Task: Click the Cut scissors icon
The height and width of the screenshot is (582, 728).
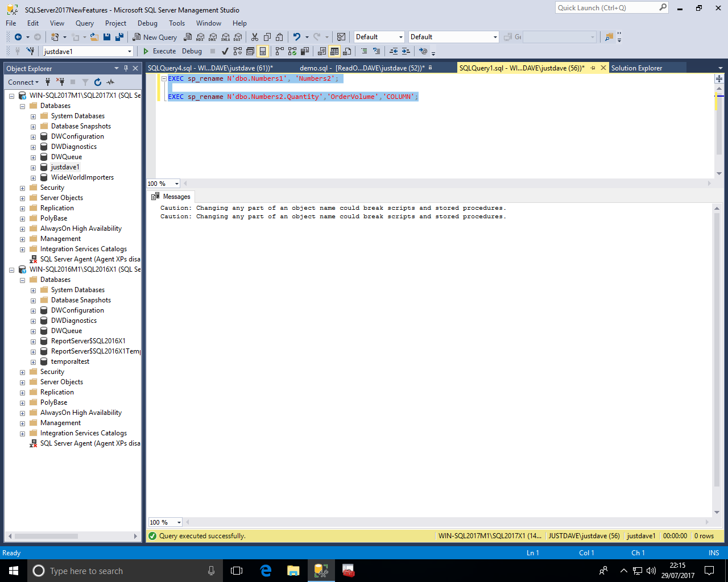Action: point(254,37)
